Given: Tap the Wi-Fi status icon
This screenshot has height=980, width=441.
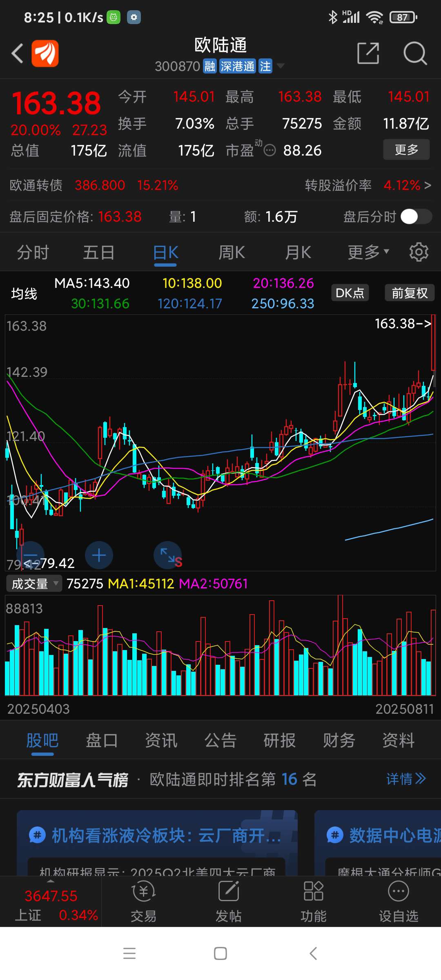Looking at the screenshot, I should coord(374,17).
